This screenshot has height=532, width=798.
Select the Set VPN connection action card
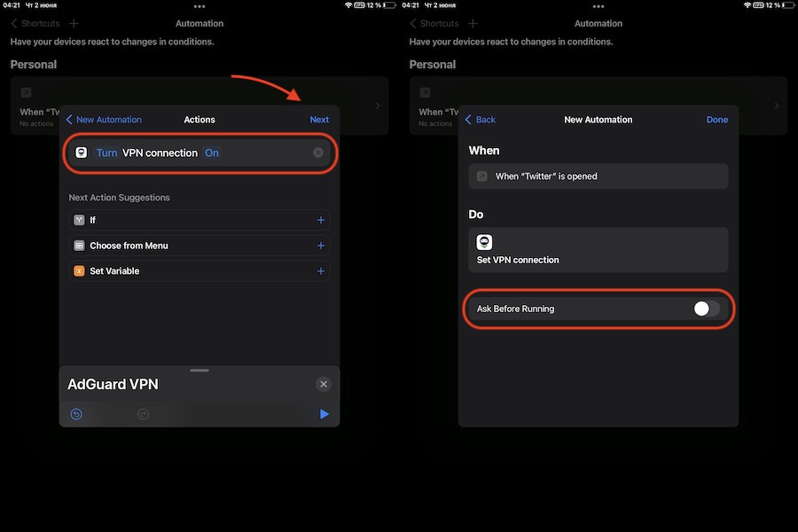[598, 250]
